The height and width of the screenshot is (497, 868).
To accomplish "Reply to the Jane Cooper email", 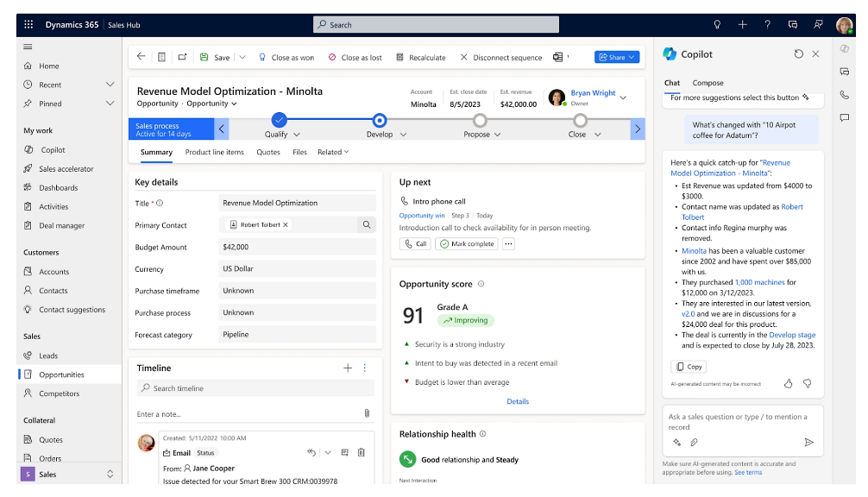I will [x=311, y=452].
